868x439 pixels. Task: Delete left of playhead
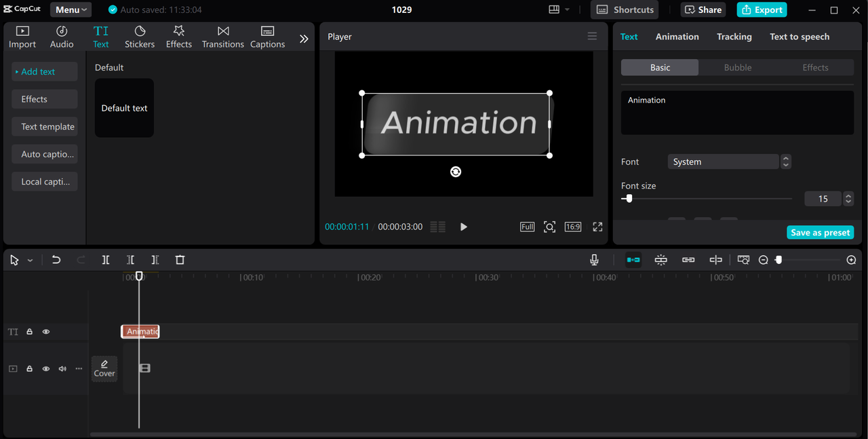tap(130, 260)
